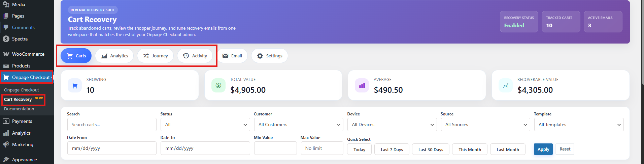The image size is (644, 164).
Task: Expand the All Sources dropdown
Action: pyautogui.click(x=485, y=125)
